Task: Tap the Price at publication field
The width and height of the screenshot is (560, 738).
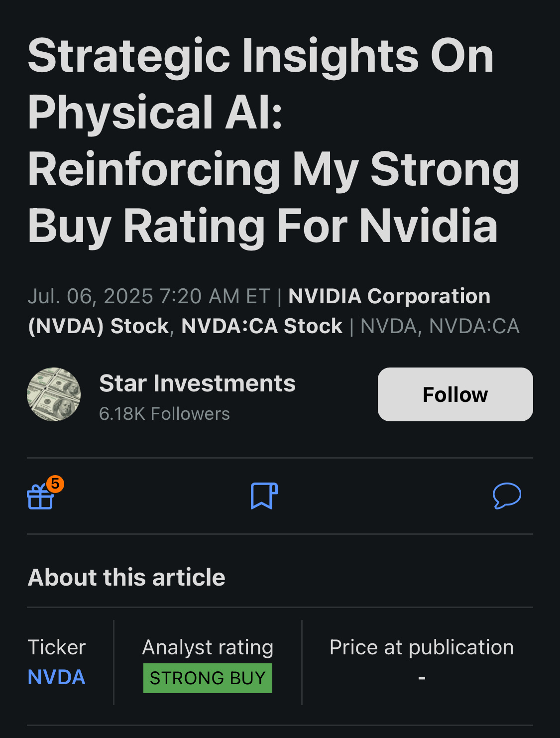Action: click(422, 662)
